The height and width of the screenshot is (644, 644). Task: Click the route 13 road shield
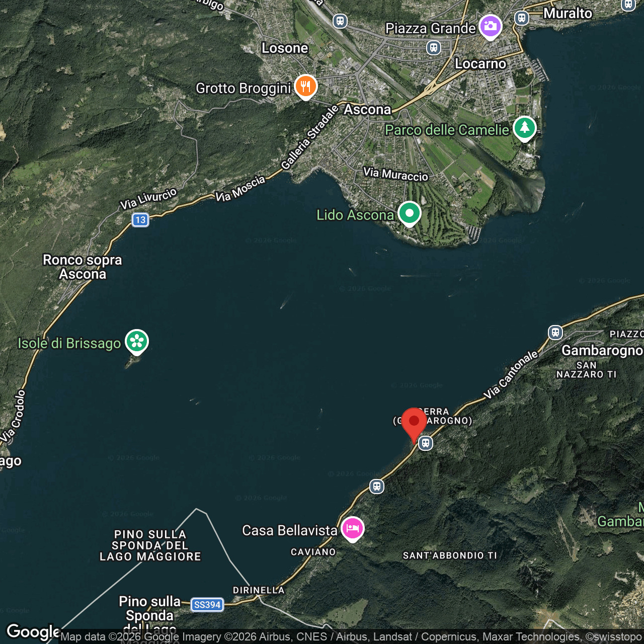click(x=140, y=220)
